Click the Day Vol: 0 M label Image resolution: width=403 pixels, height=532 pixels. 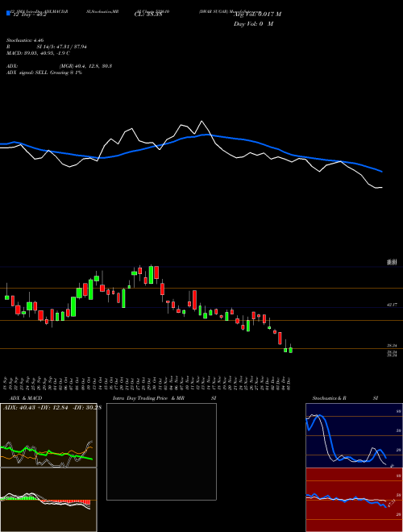[253, 23]
